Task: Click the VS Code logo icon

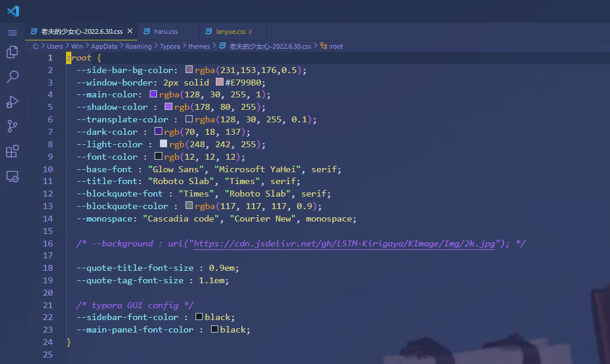Action: click(13, 11)
